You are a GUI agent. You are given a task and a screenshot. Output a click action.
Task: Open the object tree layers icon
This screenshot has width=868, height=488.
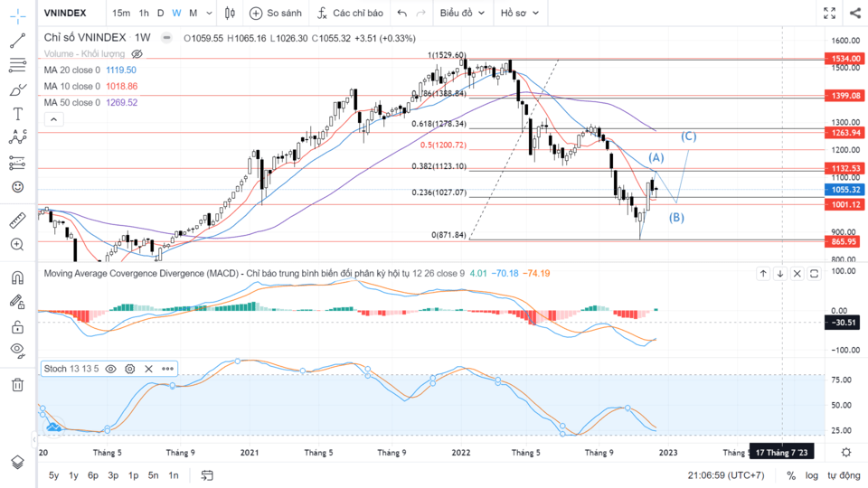tap(18, 462)
